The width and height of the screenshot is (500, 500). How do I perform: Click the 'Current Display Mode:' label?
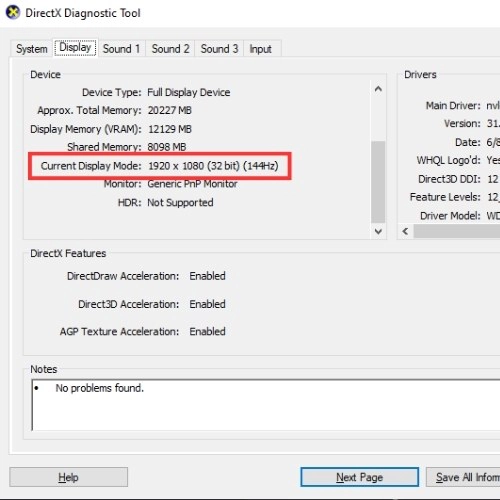[91, 166]
